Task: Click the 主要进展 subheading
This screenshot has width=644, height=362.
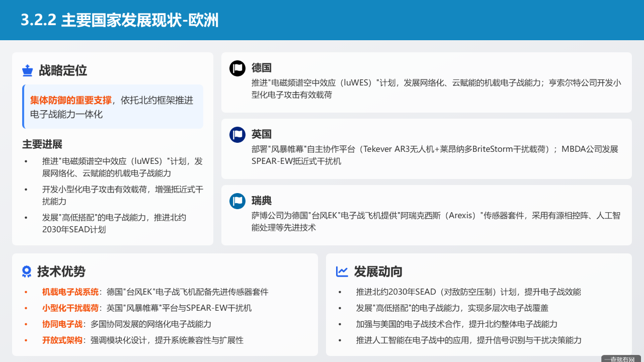Action: pyautogui.click(x=42, y=144)
